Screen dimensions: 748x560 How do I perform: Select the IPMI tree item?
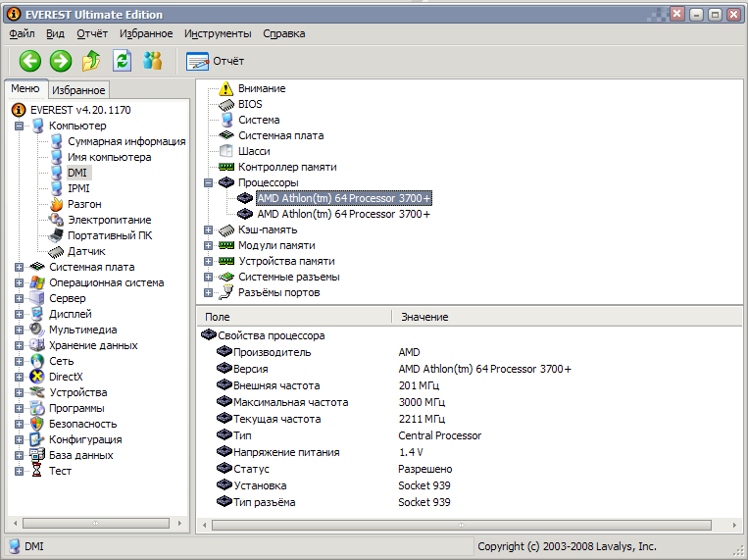point(78,188)
